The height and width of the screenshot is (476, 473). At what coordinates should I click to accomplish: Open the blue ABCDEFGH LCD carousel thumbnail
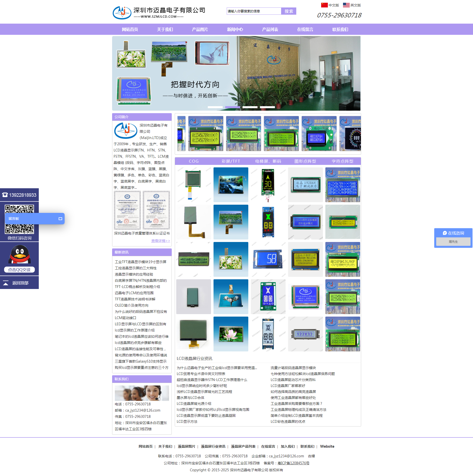[x=319, y=134]
